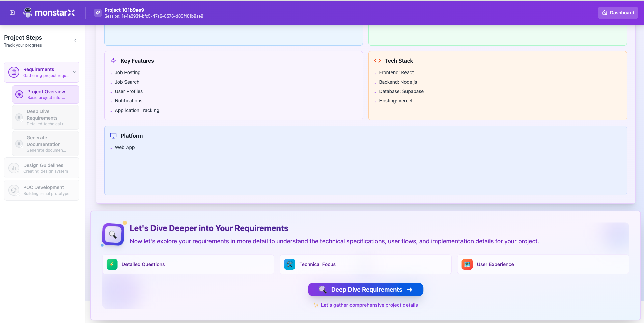Click the Platform monitor icon
The image size is (644, 323).
point(113,136)
